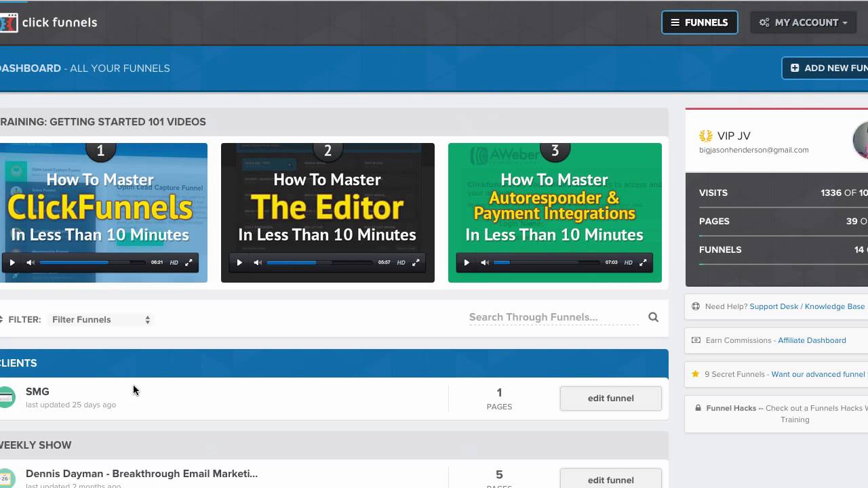Click SMG last updated 25 days ago
Image resolution: width=868 pixels, height=488 pixels.
[71, 405]
